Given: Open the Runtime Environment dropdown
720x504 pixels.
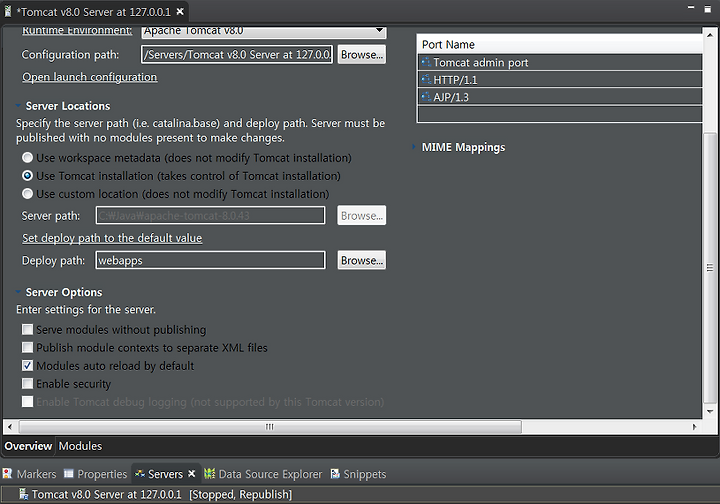Looking at the screenshot, I should 379,31.
